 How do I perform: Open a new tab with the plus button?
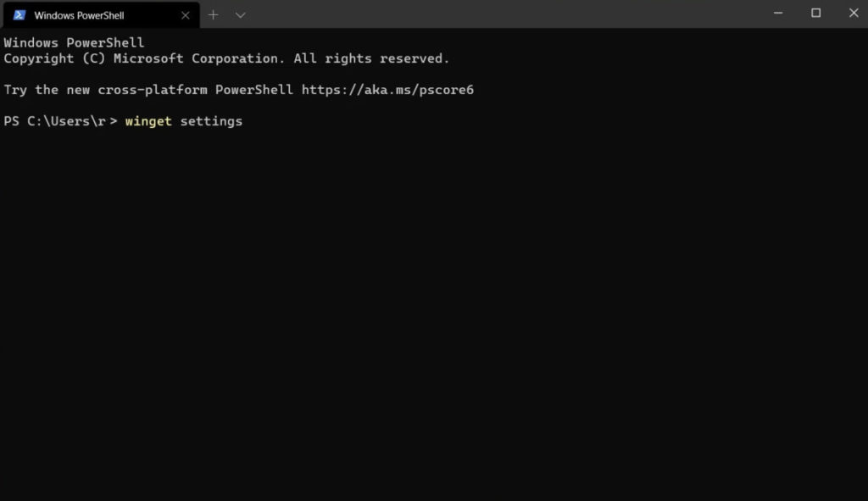[213, 14]
